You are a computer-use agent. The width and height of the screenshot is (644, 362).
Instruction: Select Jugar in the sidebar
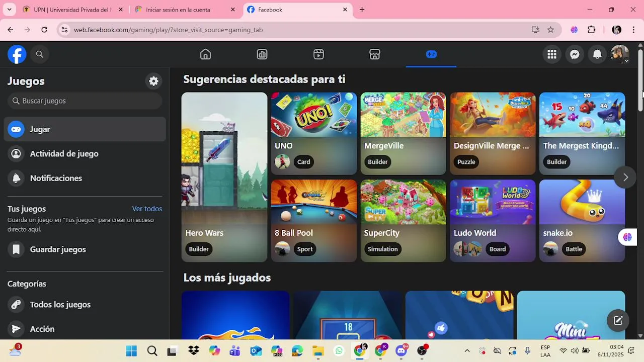pos(85,129)
